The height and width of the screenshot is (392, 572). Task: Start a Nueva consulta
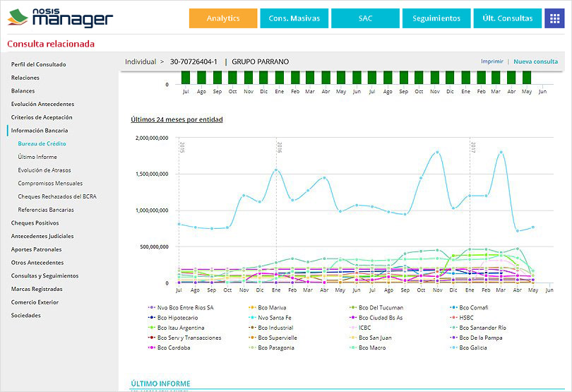[535, 61]
